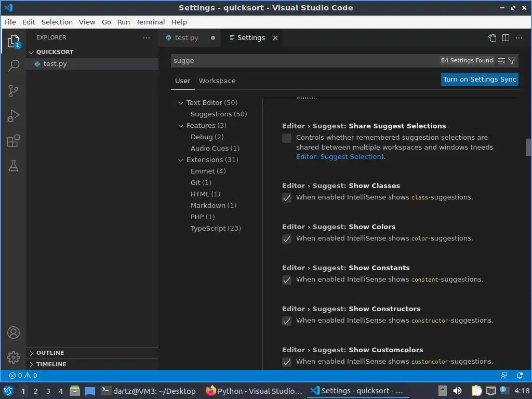Screen dimensions: 532x399
Task: Open the Manage gear icon
Action: pos(14,357)
